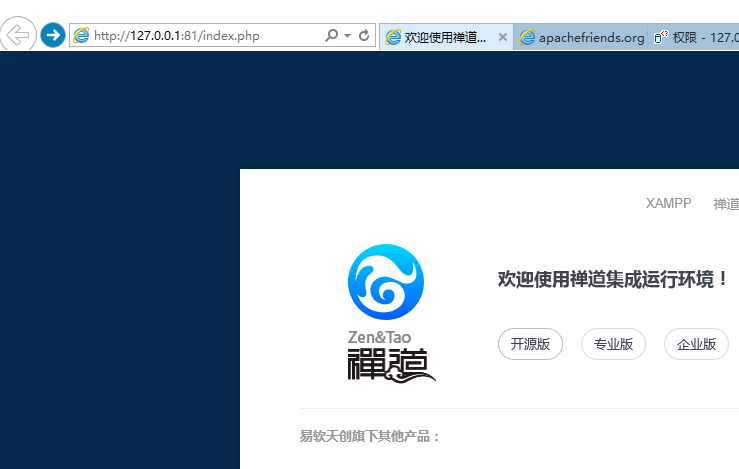Click the favicon on the 权限 tab
This screenshot has width=739, height=469.
(x=661, y=37)
